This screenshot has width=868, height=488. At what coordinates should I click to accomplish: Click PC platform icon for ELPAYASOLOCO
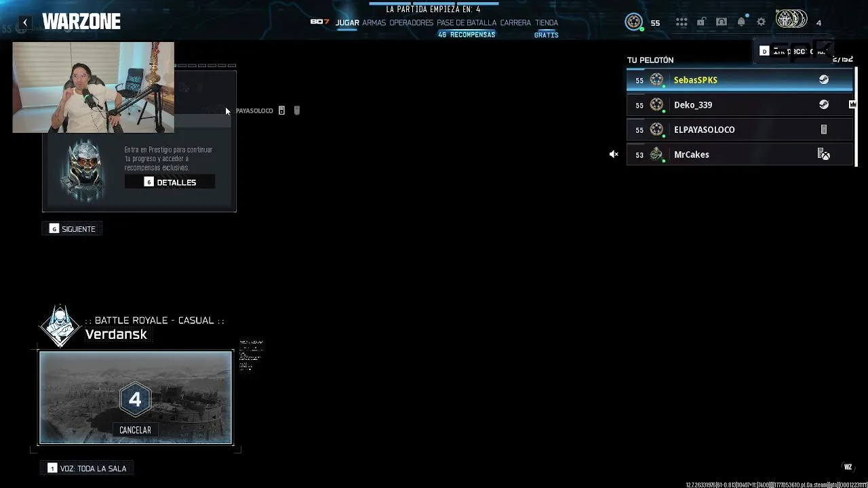(x=824, y=129)
